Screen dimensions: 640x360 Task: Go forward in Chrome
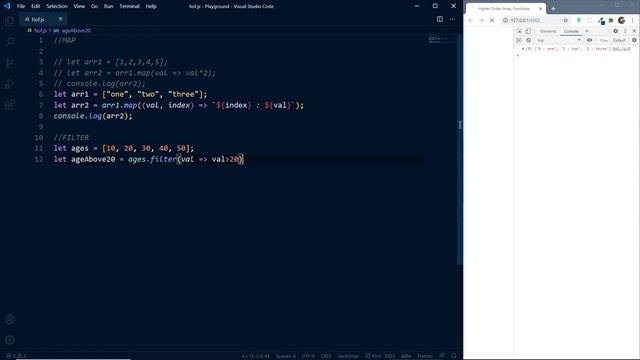click(x=481, y=20)
